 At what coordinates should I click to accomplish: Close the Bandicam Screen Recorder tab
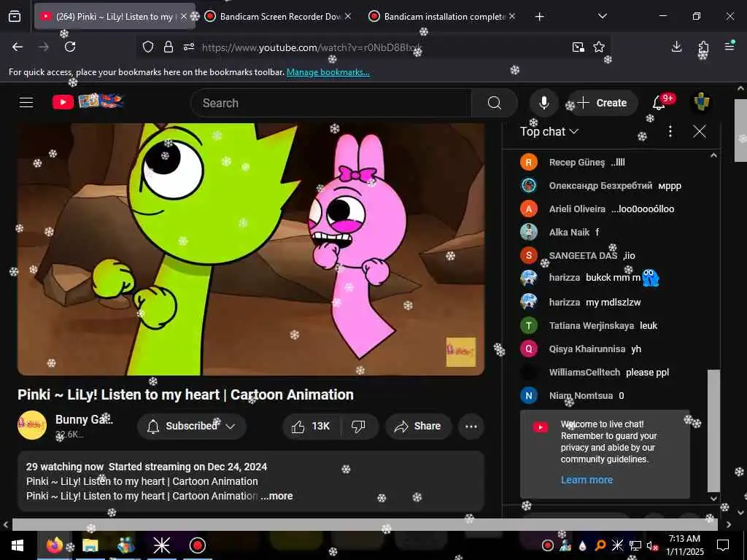pos(348,16)
